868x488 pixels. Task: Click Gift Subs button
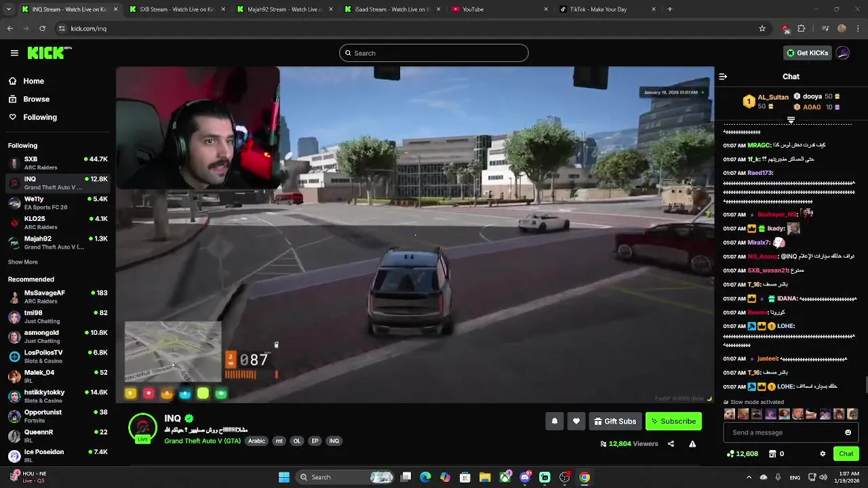pyautogui.click(x=615, y=421)
